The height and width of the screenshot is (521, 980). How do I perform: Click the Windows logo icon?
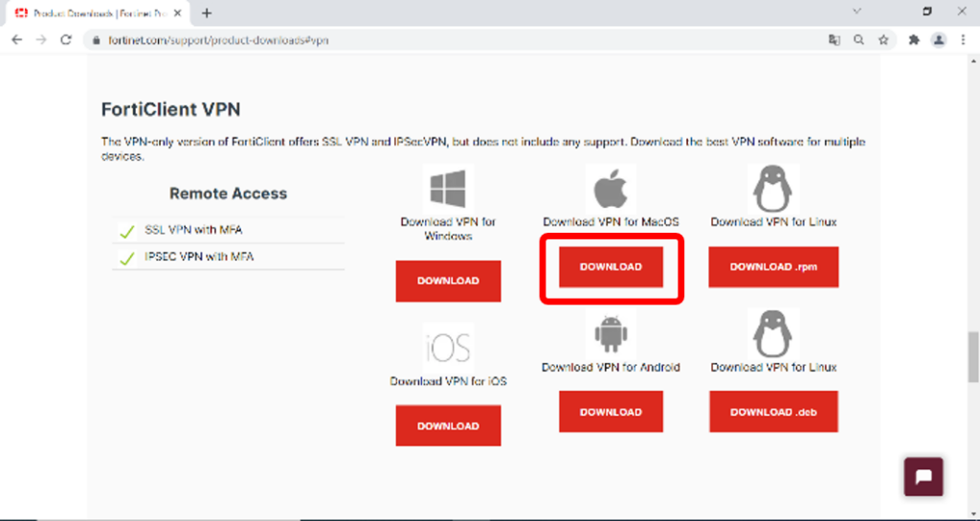point(448,188)
